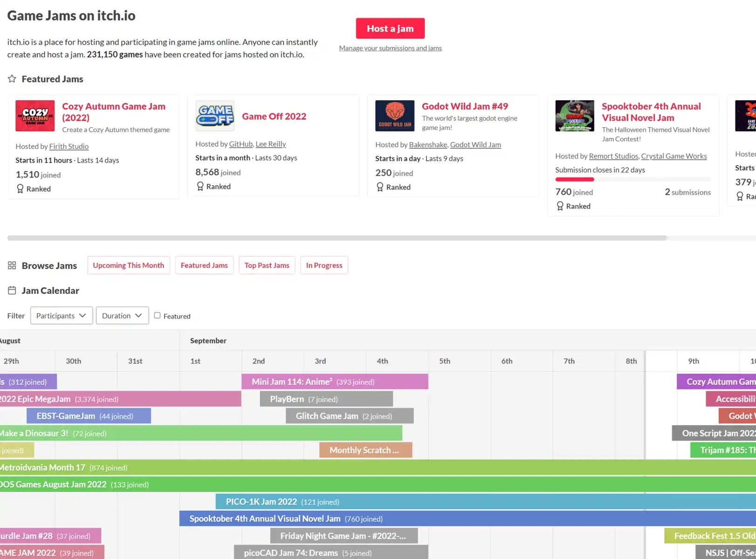Open the Game Off 2022 logo image

pyautogui.click(x=215, y=116)
